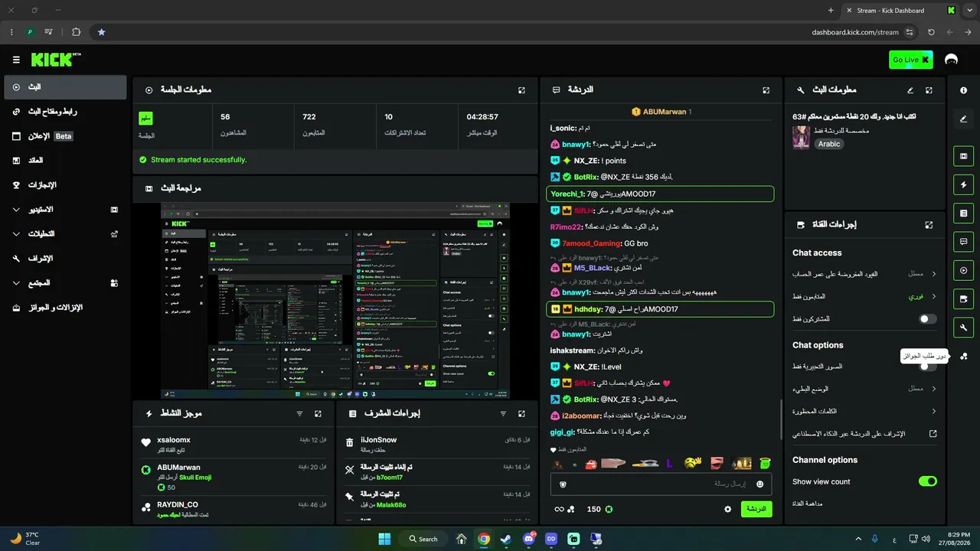Open الإنزالات و الجوائز sidebar item
This screenshot has height=551, width=980.
pos(65,307)
